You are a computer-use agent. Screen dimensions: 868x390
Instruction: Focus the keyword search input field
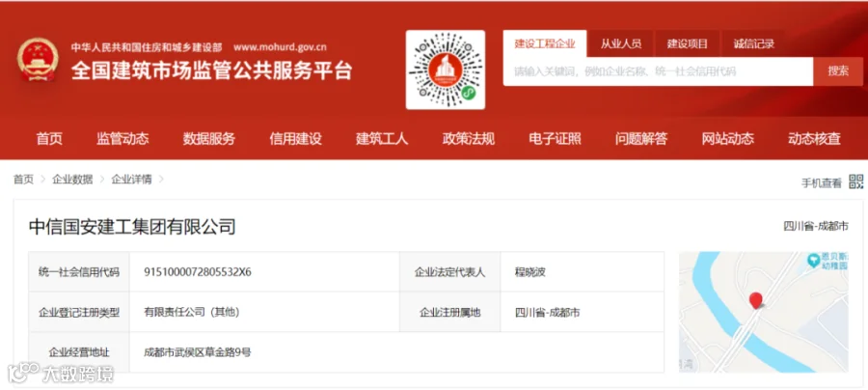pyautogui.click(x=658, y=71)
